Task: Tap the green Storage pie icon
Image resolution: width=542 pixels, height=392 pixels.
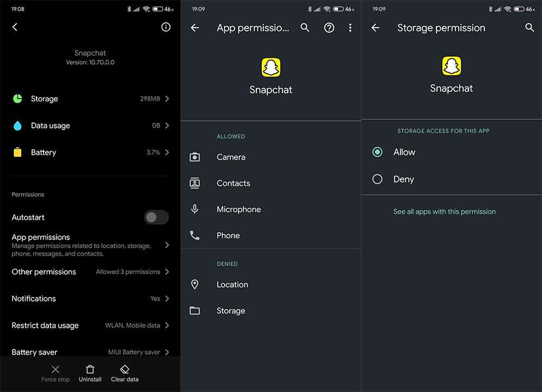Action: click(x=17, y=99)
